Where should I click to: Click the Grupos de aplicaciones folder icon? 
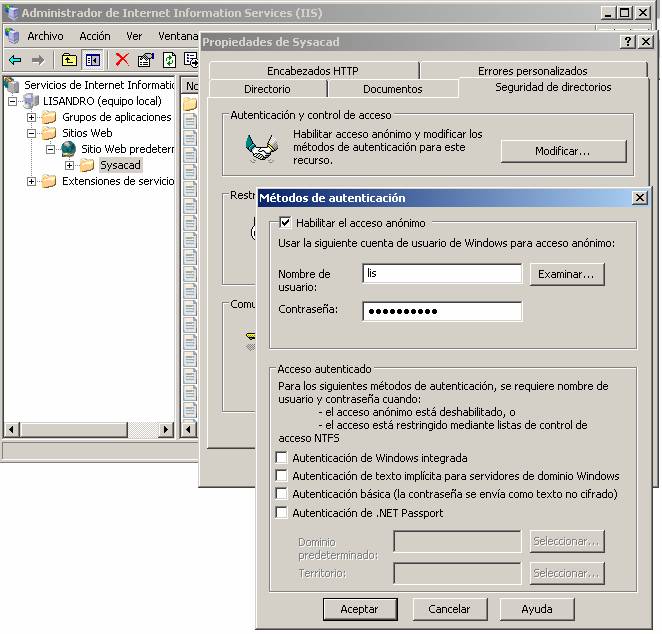click(x=49, y=117)
